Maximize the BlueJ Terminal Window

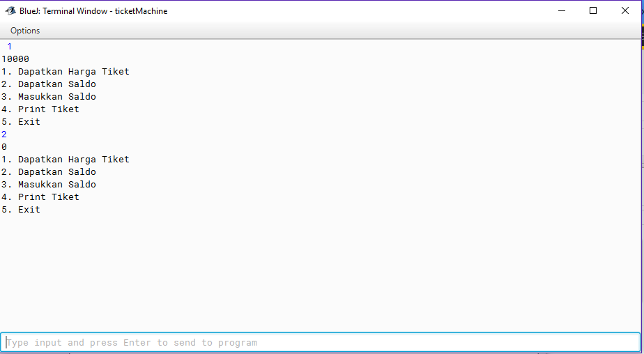coord(593,11)
